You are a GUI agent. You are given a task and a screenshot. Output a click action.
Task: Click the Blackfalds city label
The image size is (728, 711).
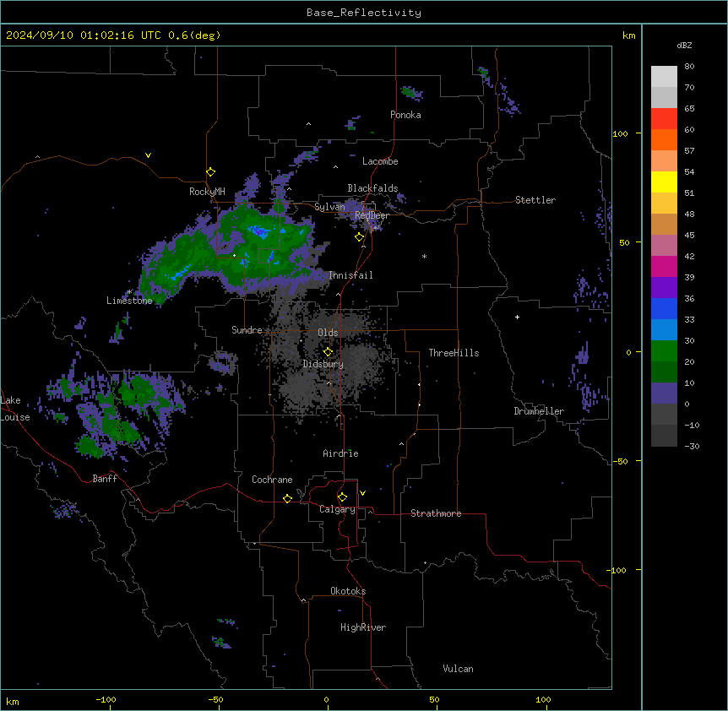(x=372, y=188)
